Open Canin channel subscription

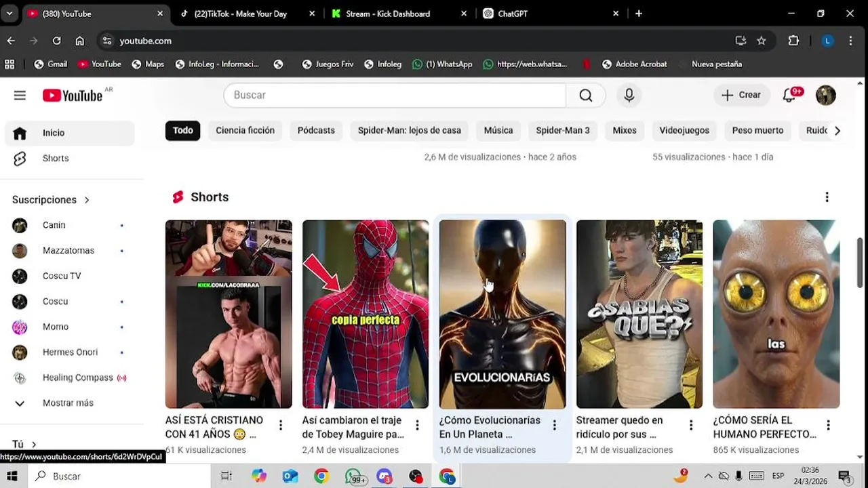coord(70,225)
